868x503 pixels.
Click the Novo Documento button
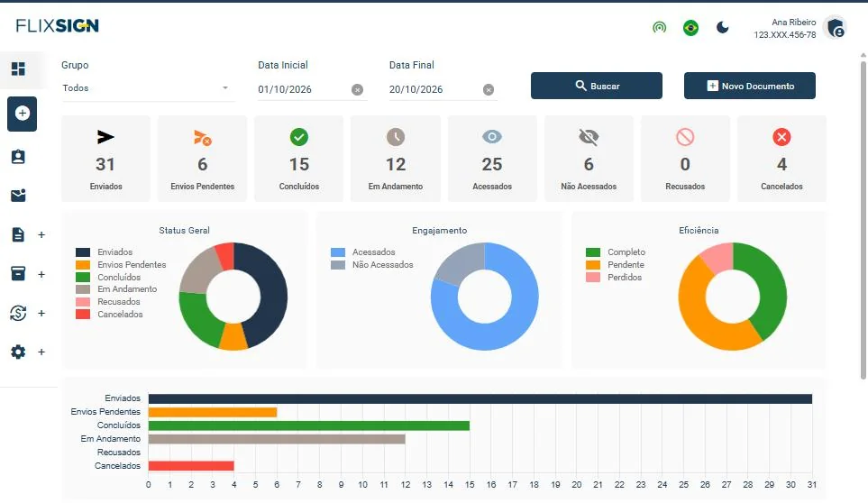pos(750,86)
